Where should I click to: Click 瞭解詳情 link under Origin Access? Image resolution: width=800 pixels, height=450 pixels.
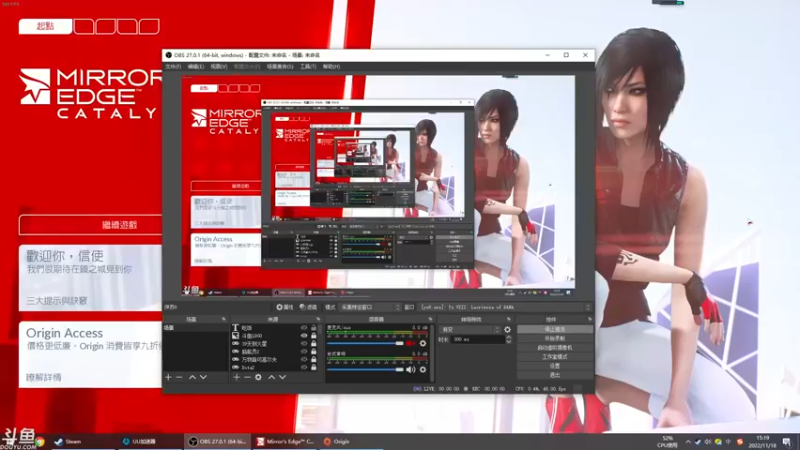(44, 378)
